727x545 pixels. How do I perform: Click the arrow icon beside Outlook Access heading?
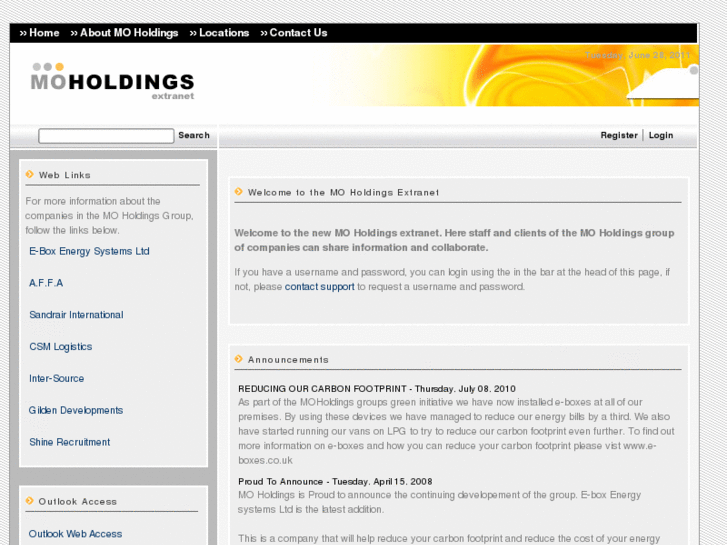tap(30, 501)
